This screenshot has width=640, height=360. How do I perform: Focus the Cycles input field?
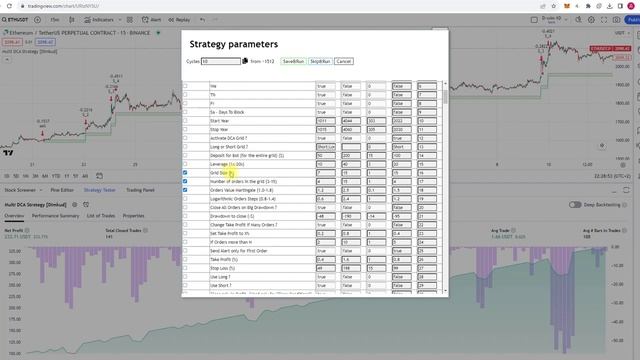221,61
